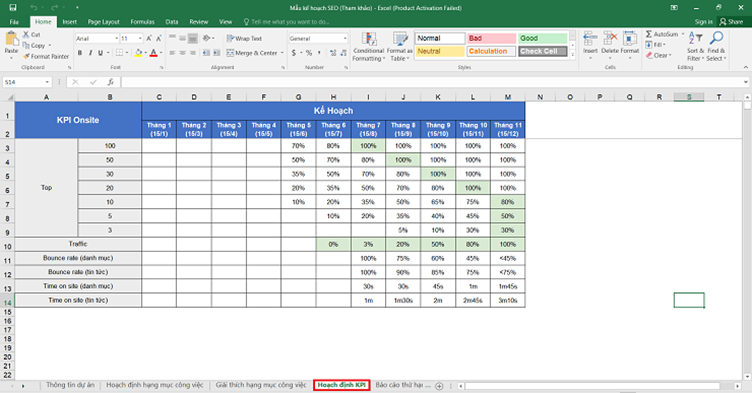Open the font size dropdown
This screenshot has width=752, height=393.
[x=140, y=38]
